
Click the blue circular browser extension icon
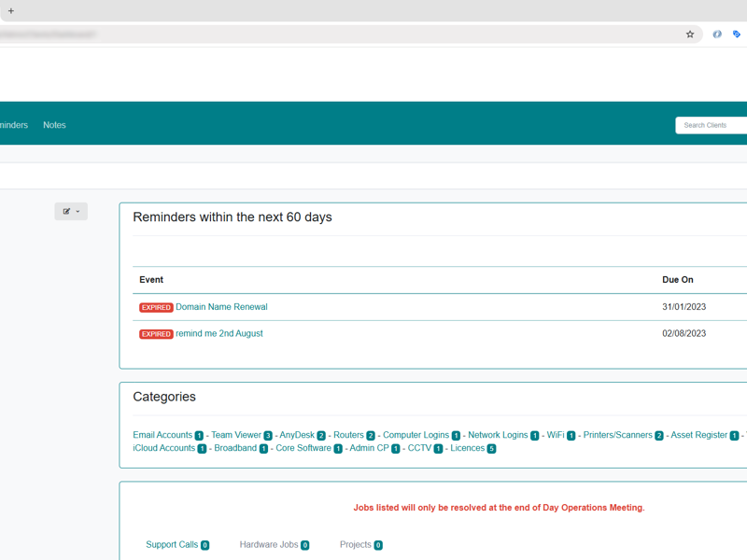tap(716, 34)
